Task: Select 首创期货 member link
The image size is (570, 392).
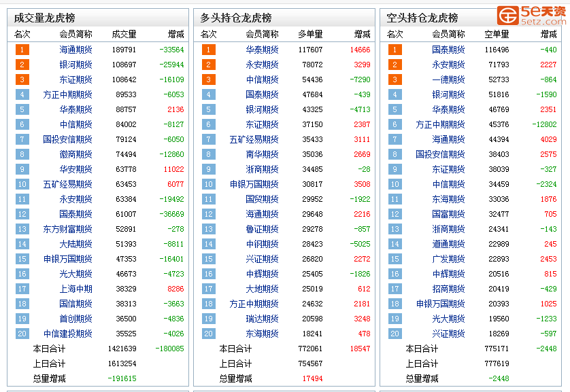Action: tap(76, 319)
